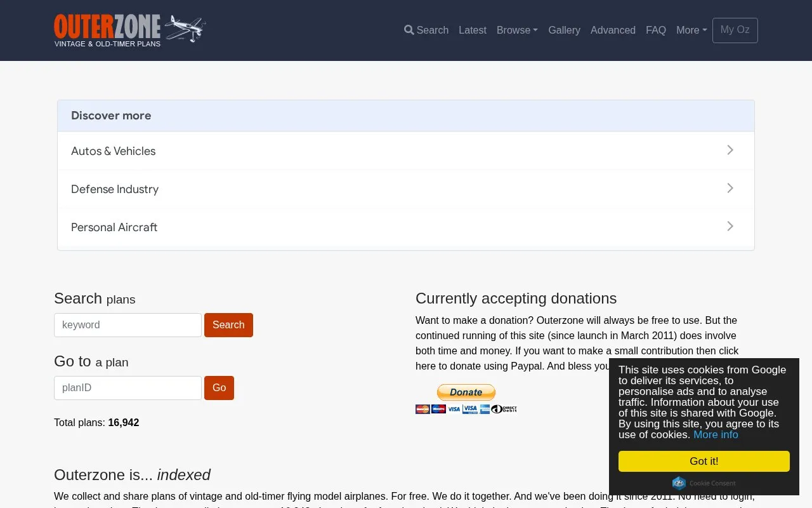Click the orange Search button
Screen dimensions: 812x508
pos(228,325)
